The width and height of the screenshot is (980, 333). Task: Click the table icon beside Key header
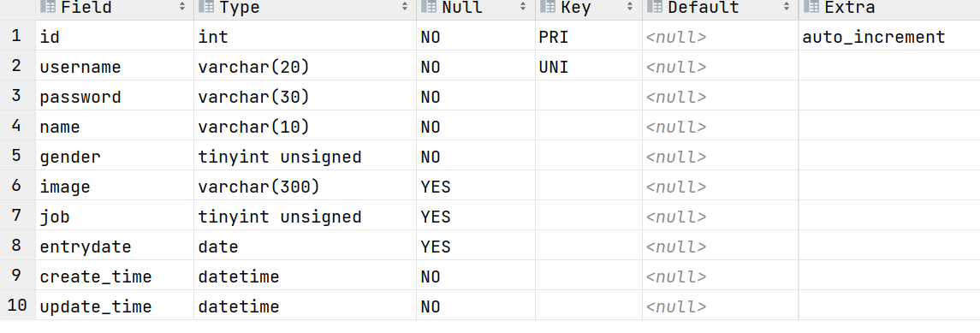click(x=548, y=7)
